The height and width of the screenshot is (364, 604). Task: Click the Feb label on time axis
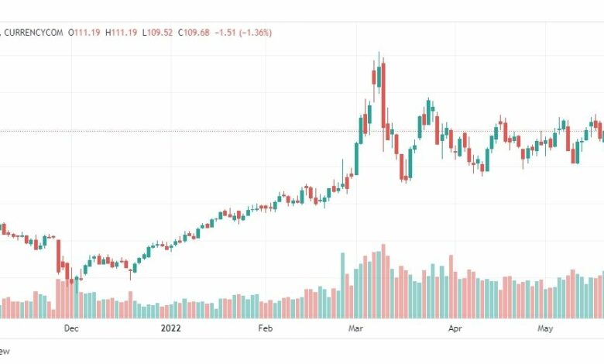(x=265, y=328)
